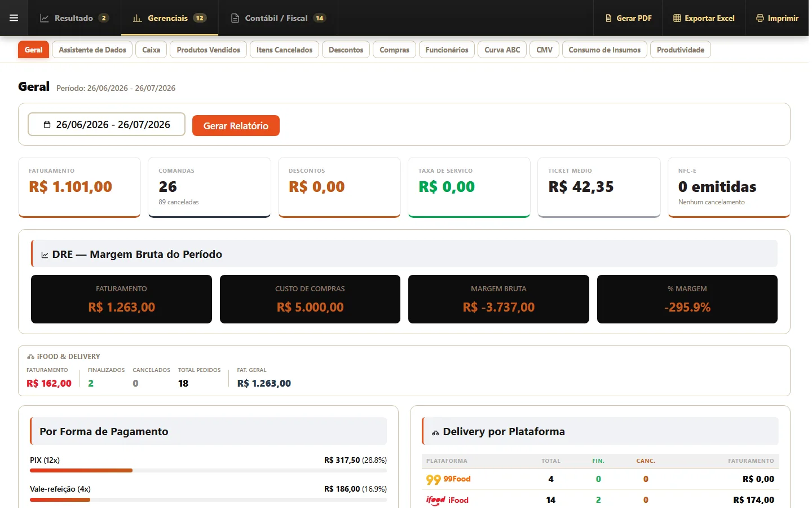Click the Gerar PDF file icon
This screenshot has height=508, width=812.
(x=608, y=18)
